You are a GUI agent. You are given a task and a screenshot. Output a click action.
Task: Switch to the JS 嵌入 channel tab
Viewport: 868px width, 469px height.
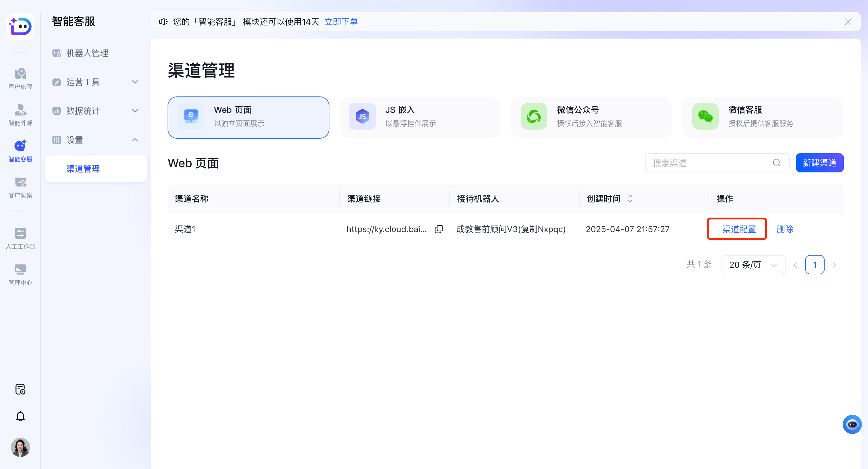(419, 117)
